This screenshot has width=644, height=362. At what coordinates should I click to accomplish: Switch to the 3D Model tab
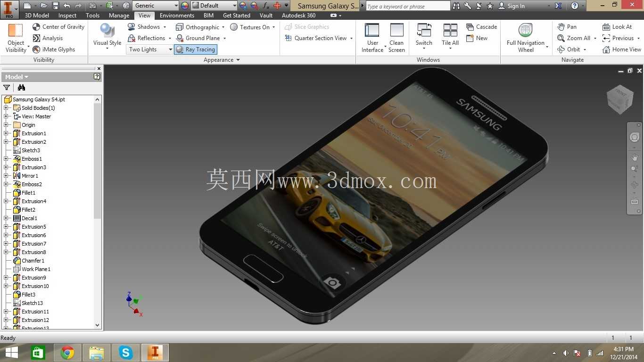pos(37,16)
